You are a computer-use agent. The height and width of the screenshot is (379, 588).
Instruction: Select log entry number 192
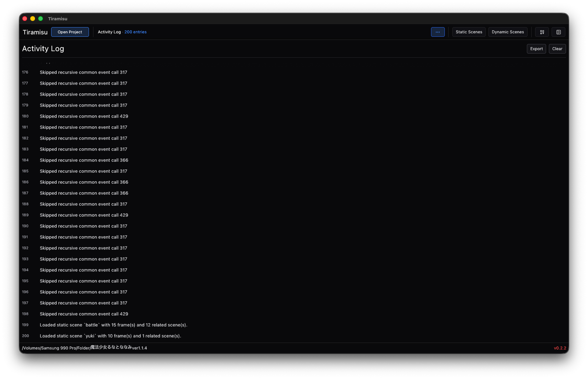click(294, 248)
